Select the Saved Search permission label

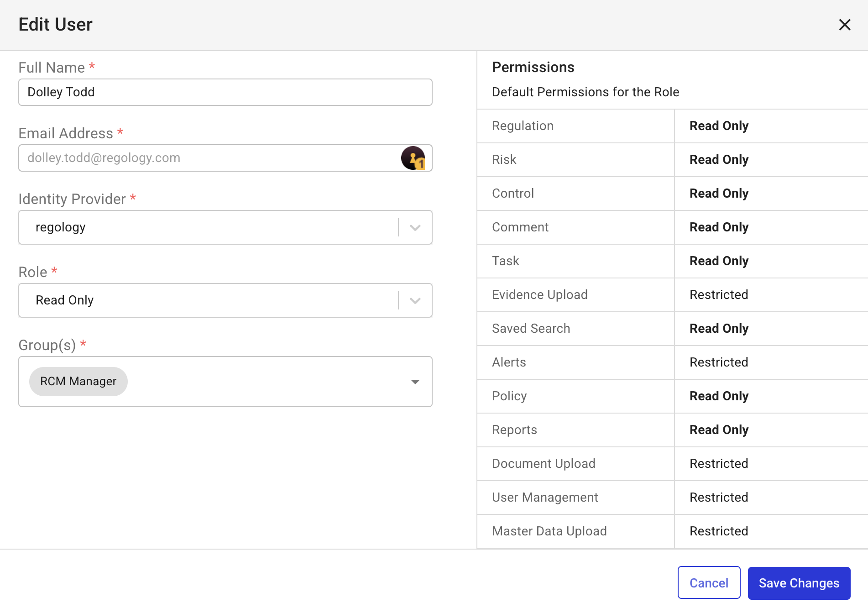531,329
